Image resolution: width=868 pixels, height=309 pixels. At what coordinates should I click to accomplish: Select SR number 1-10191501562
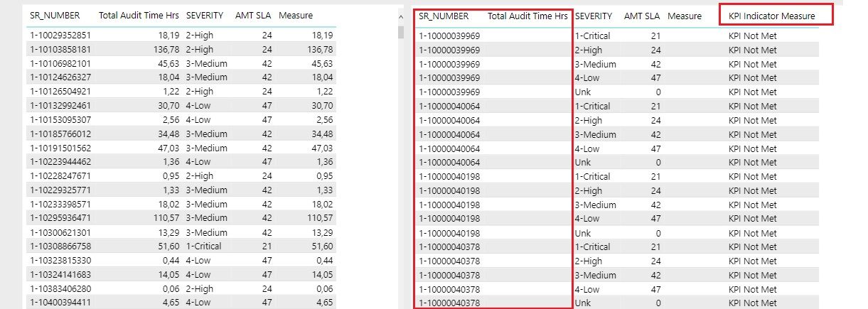[x=60, y=148]
